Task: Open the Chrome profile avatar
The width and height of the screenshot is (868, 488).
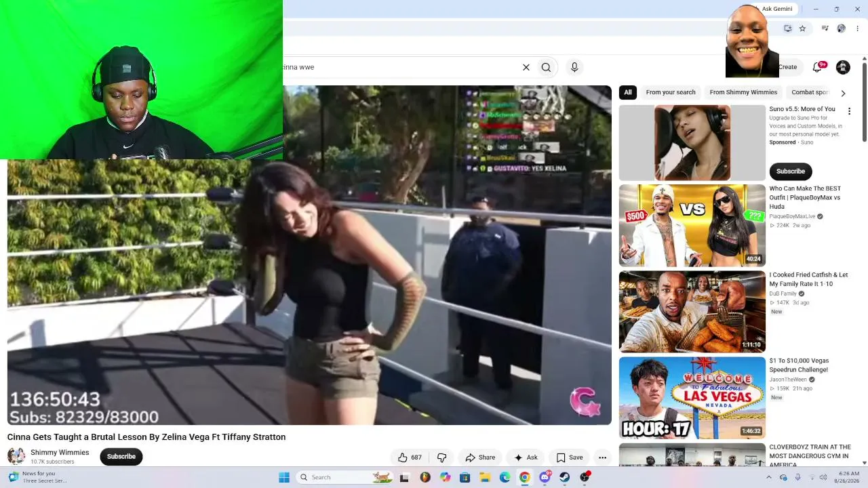Action: [841, 28]
